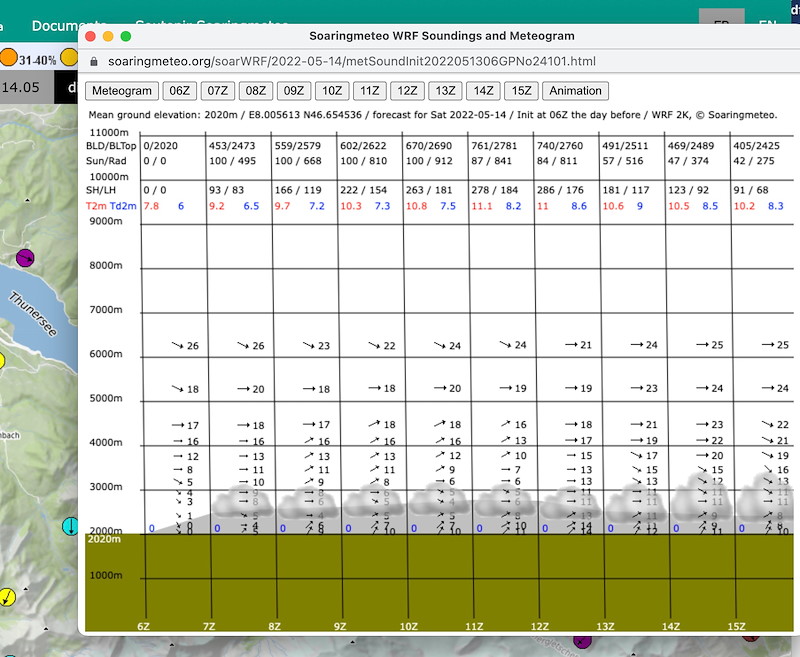Close the soundings popup window
The height and width of the screenshot is (657, 800).
[x=90, y=36]
